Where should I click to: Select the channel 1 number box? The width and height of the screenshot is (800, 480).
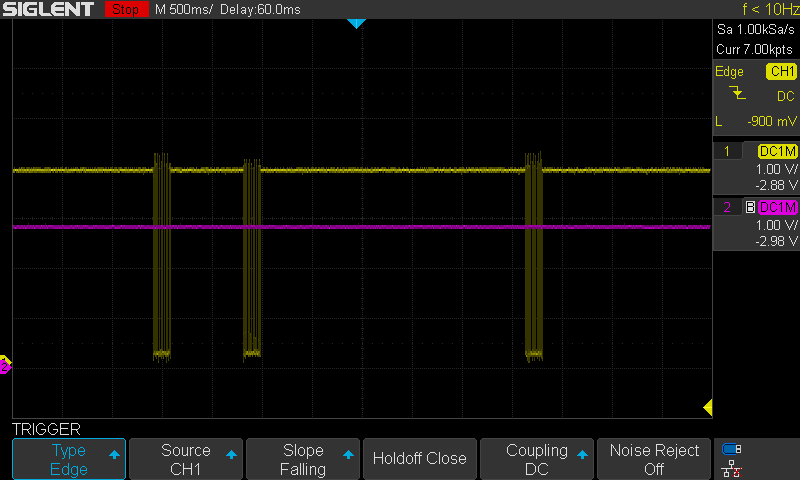[727, 151]
